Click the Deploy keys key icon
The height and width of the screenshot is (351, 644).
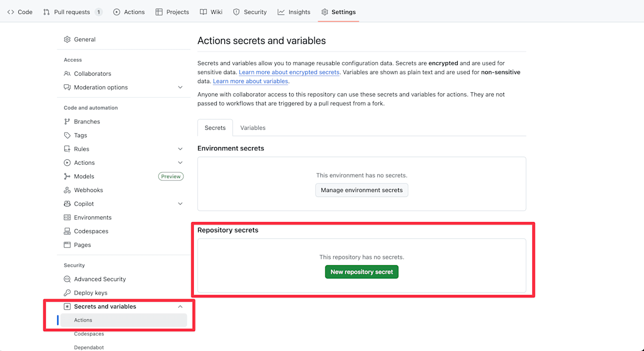(x=67, y=293)
